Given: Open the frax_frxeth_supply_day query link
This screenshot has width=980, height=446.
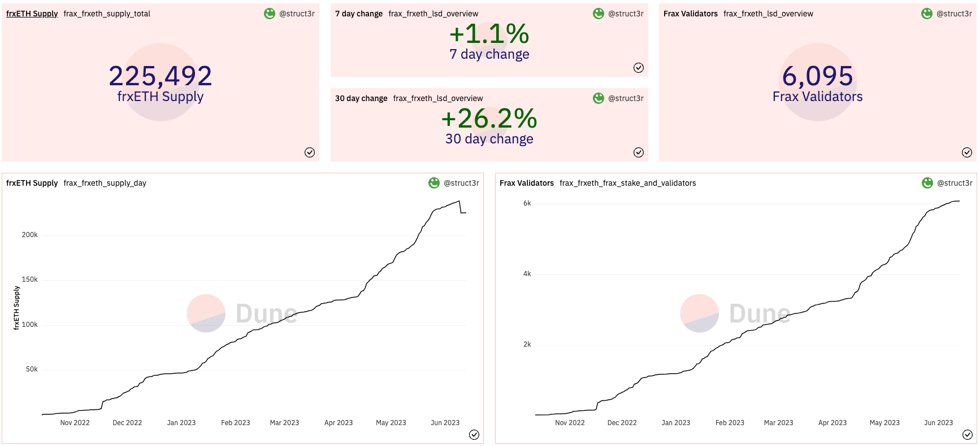Looking at the screenshot, I should coord(105,183).
